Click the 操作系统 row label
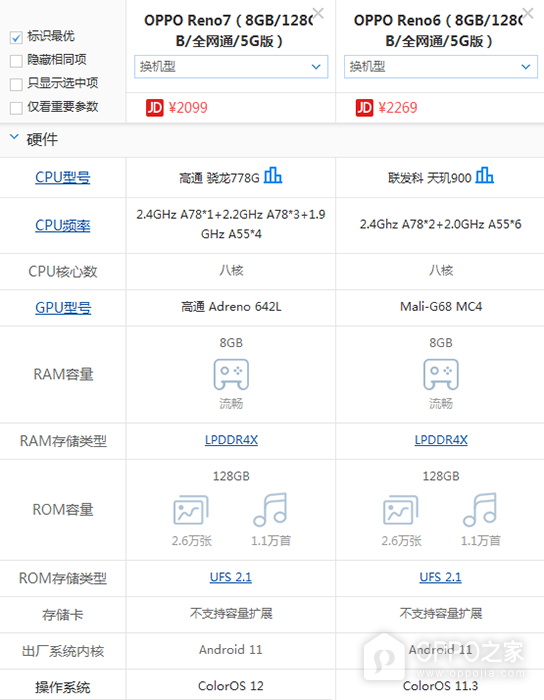This screenshot has width=544, height=700. point(63,687)
